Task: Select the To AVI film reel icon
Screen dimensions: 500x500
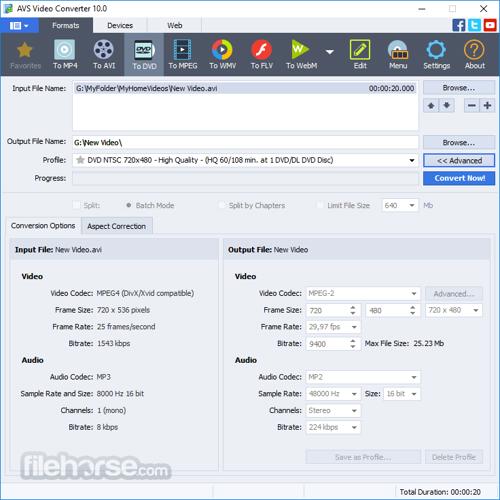Action: coord(104,55)
